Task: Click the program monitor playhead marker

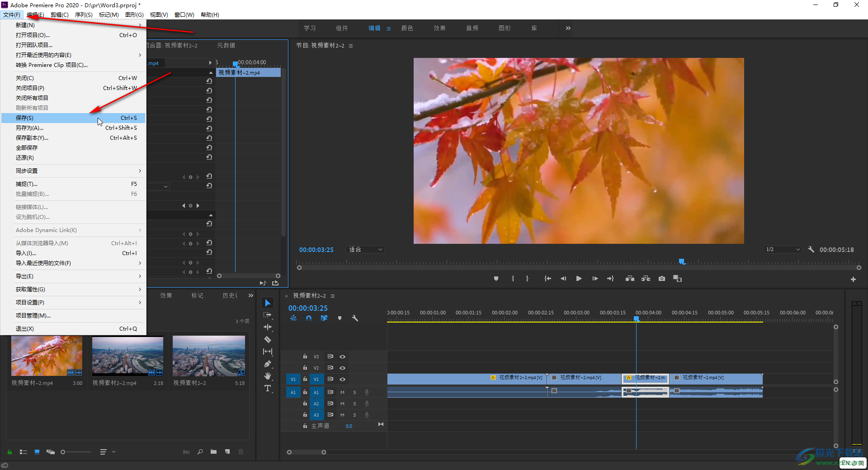Action: 682,261
